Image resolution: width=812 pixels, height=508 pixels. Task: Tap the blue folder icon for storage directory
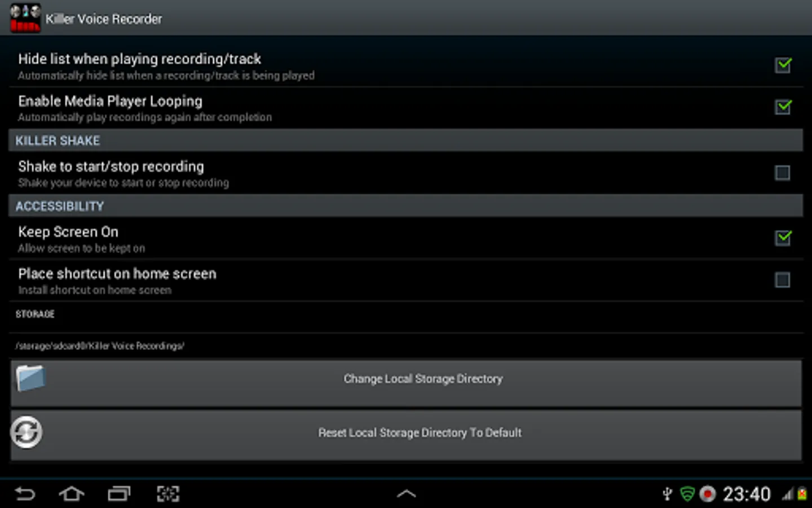[x=30, y=378]
